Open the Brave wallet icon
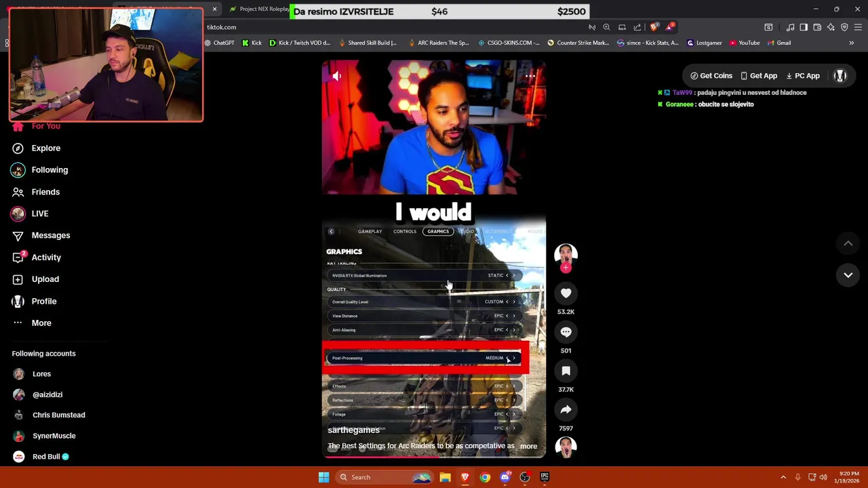Viewport: 868px width, 488px height. click(817, 27)
